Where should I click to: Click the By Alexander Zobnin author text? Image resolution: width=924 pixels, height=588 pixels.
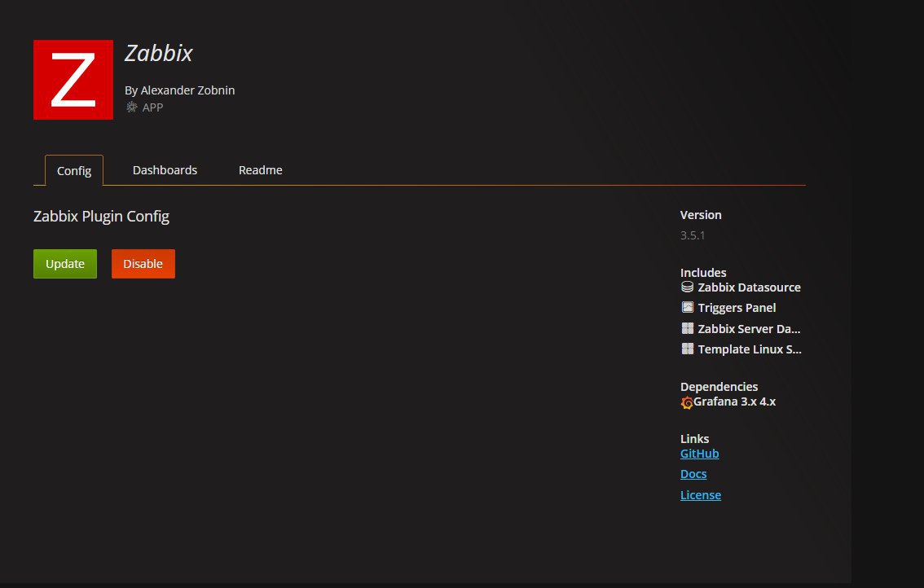180,90
